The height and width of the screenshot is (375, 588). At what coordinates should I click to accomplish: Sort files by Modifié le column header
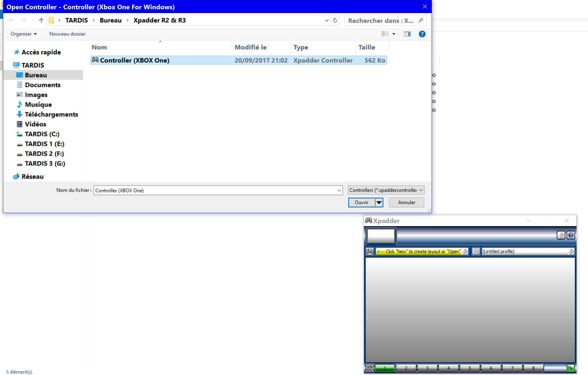point(261,47)
